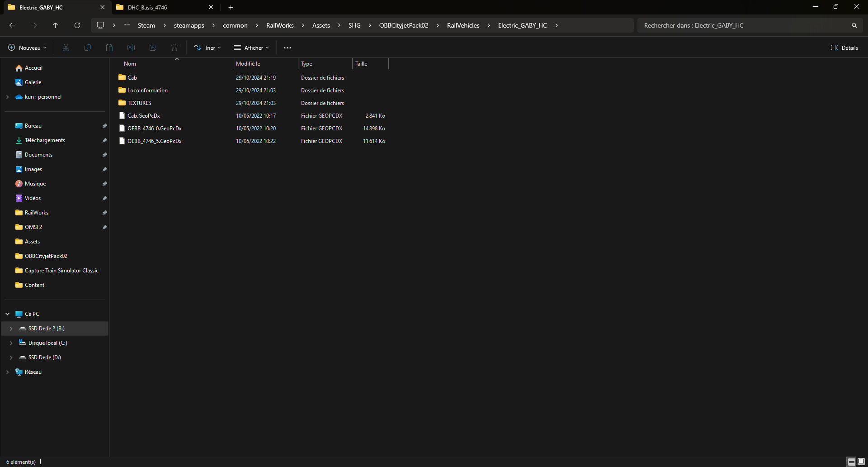Collapse the Ce PC tree node

(7, 314)
